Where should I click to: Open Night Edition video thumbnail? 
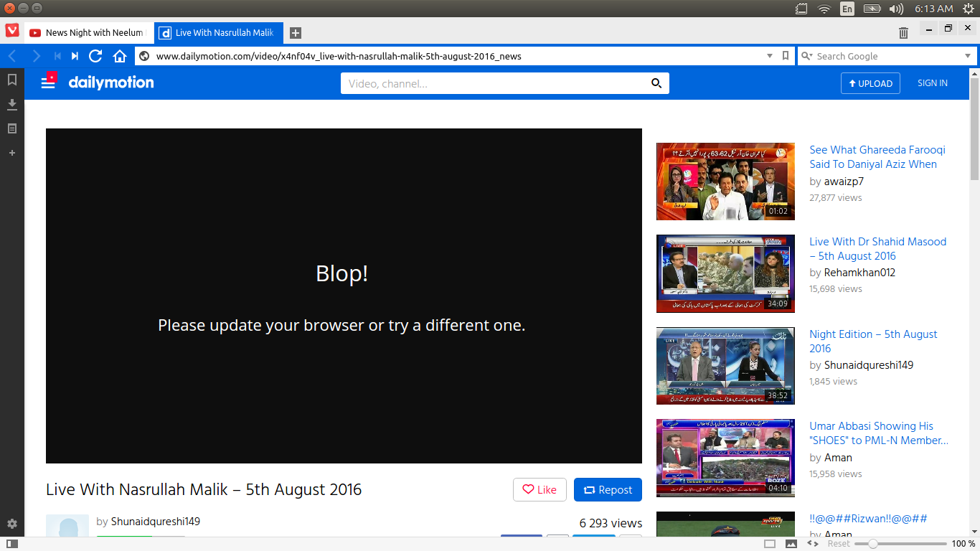725,366
